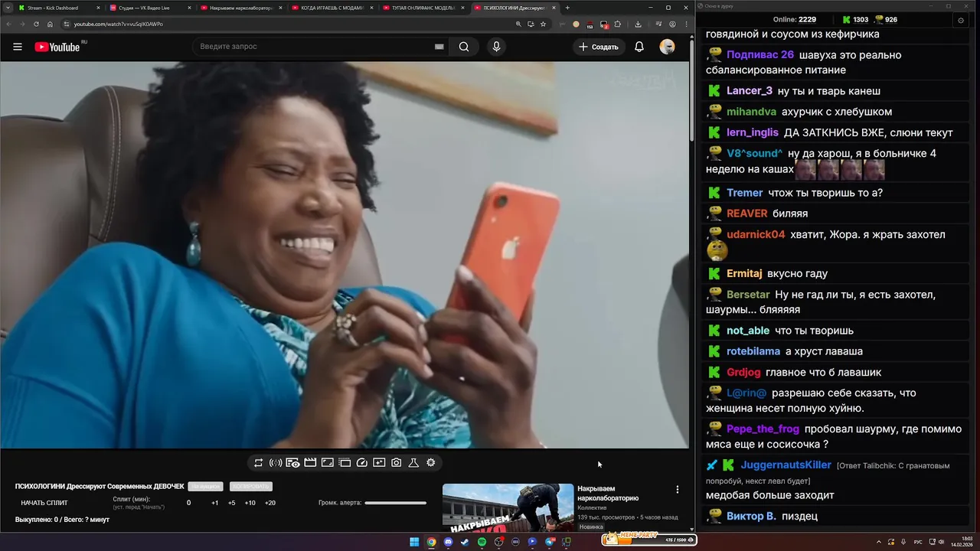980x551 pixels.
Task: Switch to the Студия — VK Видео Live tab
Action: click(x=149, y=8)
